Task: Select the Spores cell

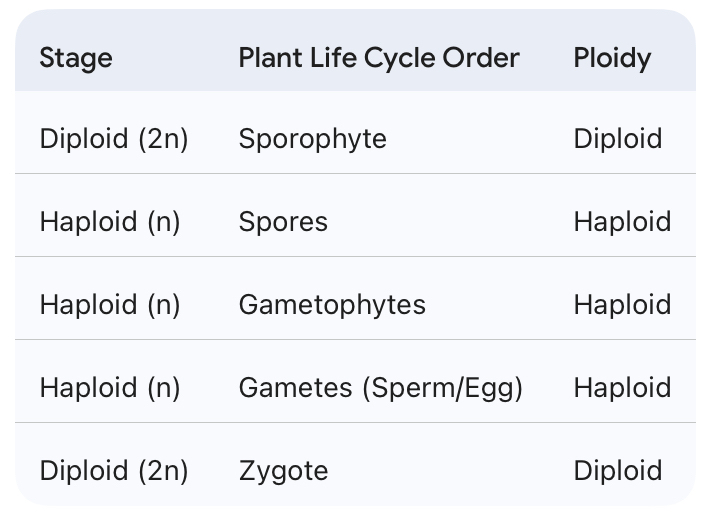Action: click(x=283, y=221)
